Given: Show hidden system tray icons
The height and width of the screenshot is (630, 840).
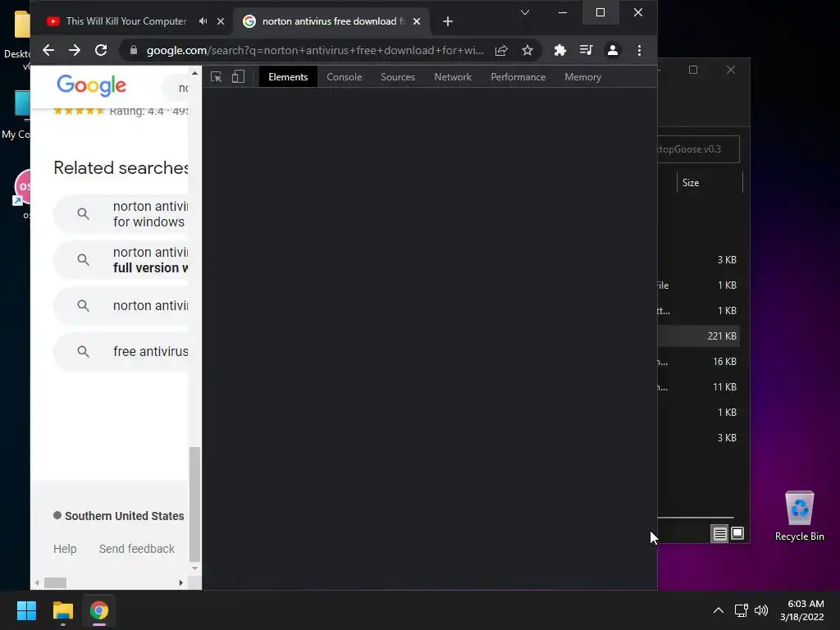Looking at the screenshot, I should tap(719, 610).
